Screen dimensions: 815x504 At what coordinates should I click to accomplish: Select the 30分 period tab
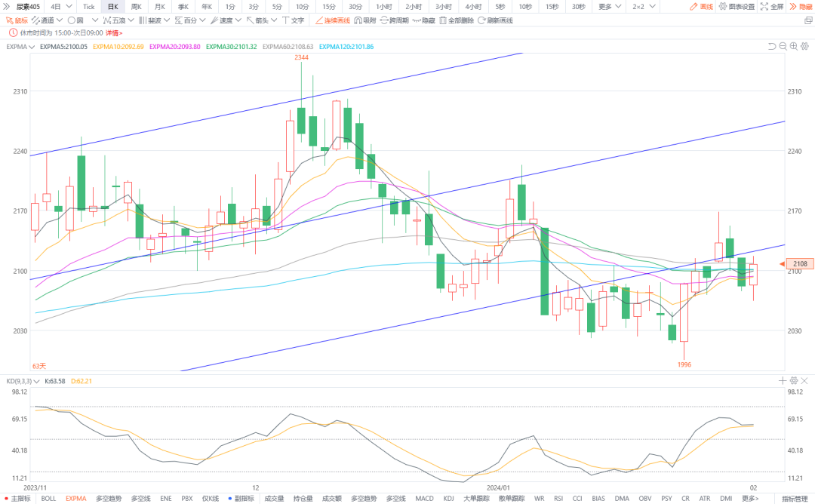tap(355, 7)
